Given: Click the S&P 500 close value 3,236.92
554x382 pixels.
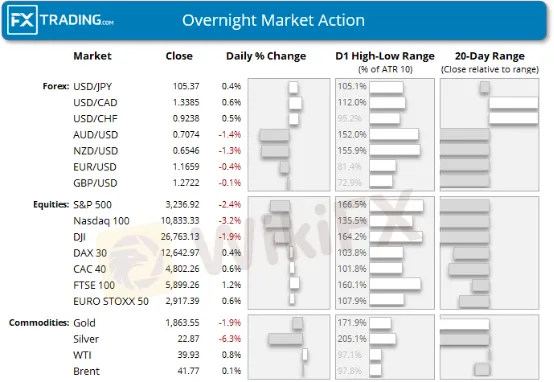Looking at the screenshot, I should 182,205.
